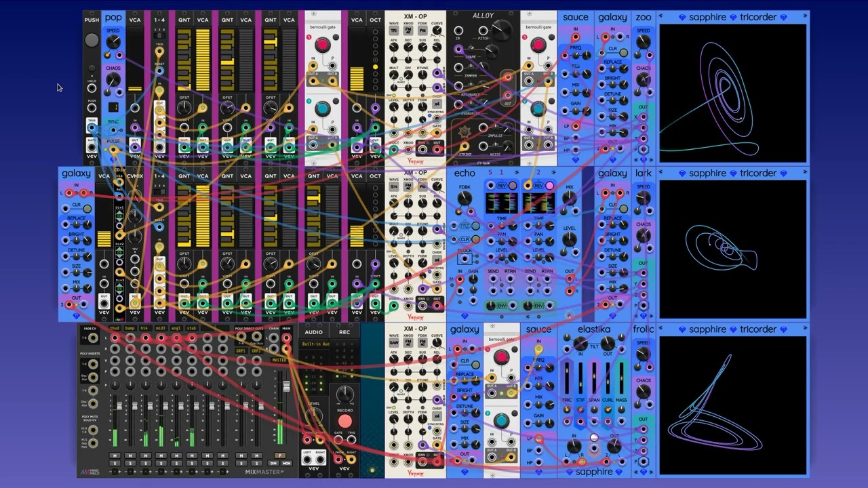Click red button on bottom bernoulli gate
The image size is (868, 488).
[x=502, y=357]
